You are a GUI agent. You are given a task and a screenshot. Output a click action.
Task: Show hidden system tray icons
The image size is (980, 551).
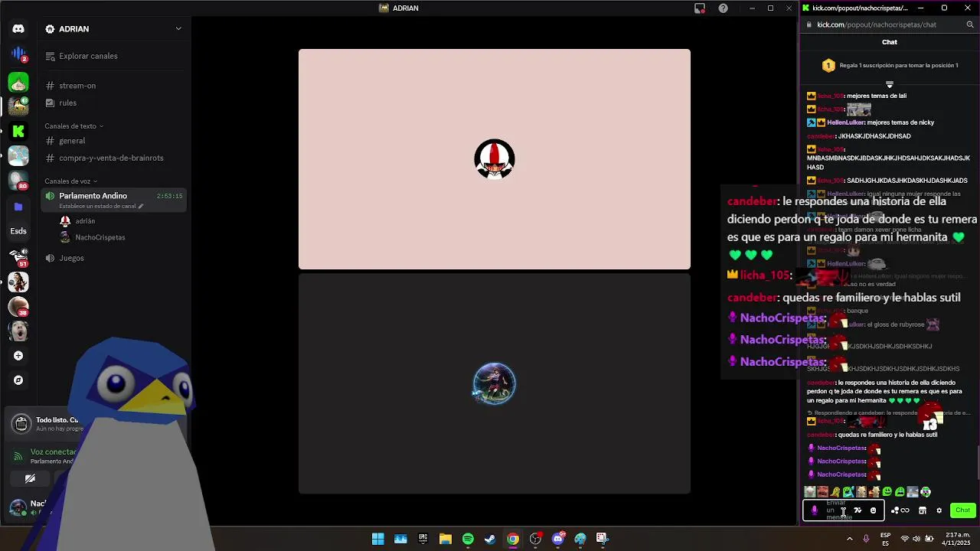pyautogui.click(x=849, y=539)
